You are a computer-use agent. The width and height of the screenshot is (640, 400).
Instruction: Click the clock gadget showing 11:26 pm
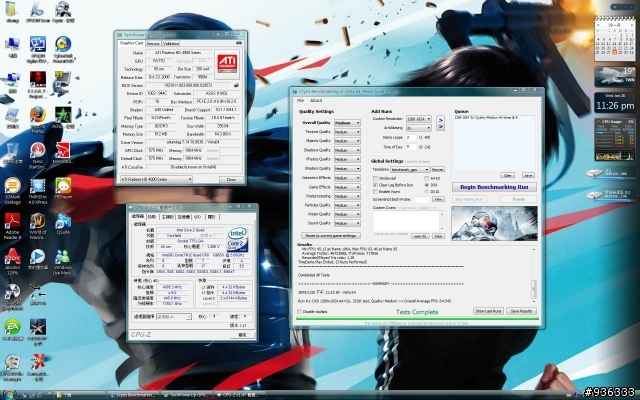coord(615,103)
